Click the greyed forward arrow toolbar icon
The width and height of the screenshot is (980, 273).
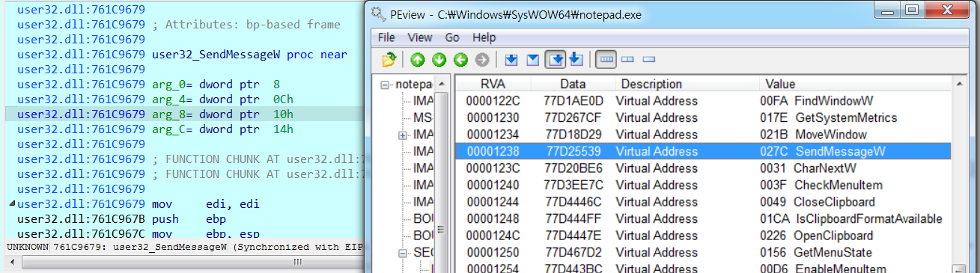click(x=482, y=59)
